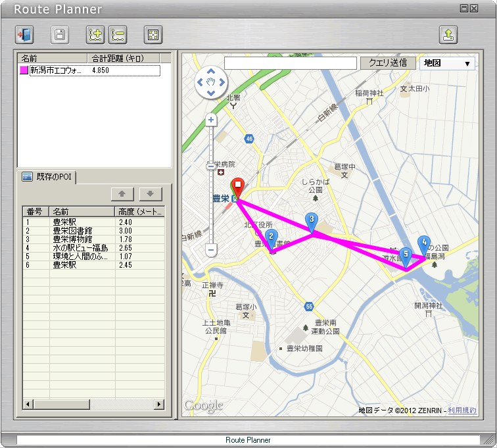
Task: Click the exit door icon in toolbar
Action: (24, 35)
